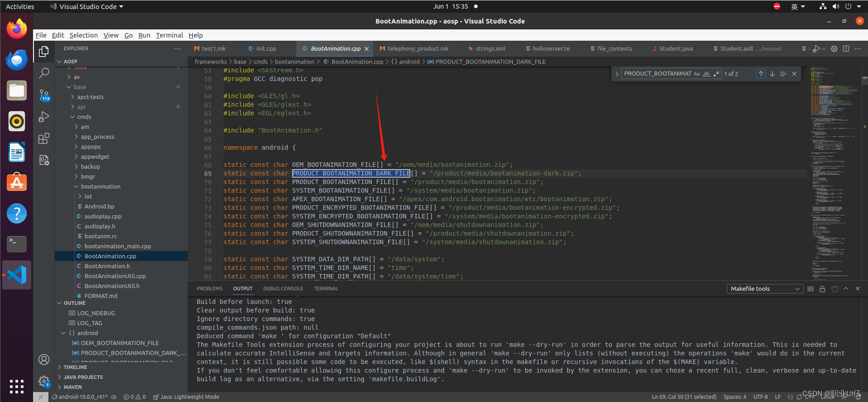Click in the find input field

click(x=658, y=74)
